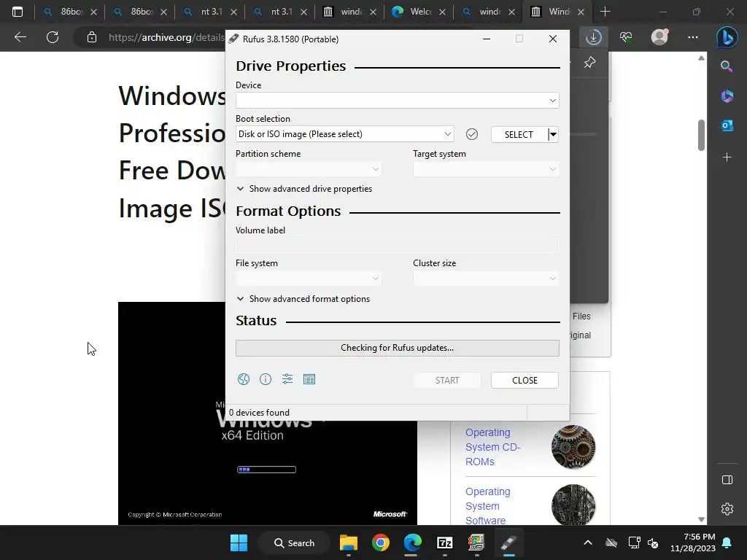
Task: Open Microsoft 365 sidebar icon
Action: [x=727, y=96]
